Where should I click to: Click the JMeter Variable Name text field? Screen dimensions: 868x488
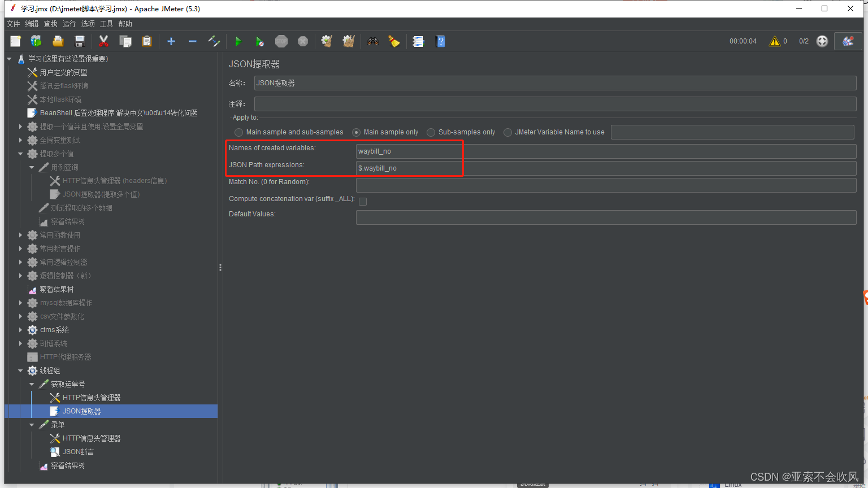pyautogui.click(x=732, y=132)
